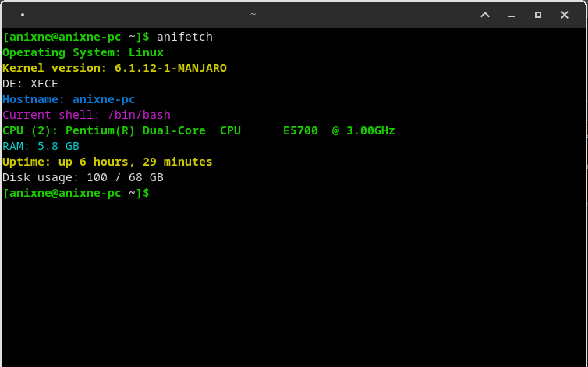Close the terminal window
The image size is (588, 367).
click(x=565, y=15)
